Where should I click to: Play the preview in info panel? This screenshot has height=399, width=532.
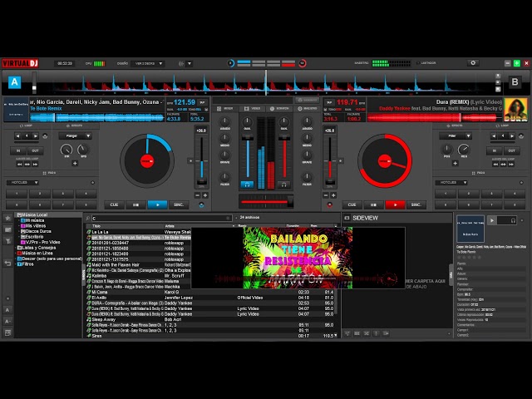coord(491,220)
